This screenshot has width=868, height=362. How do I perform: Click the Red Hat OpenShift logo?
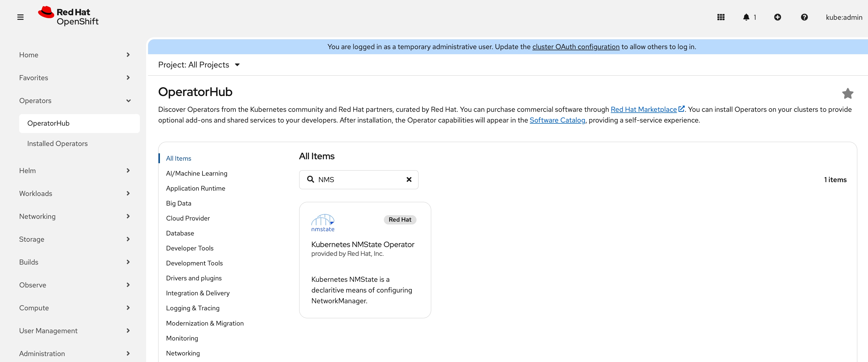[x=69, y=16]
